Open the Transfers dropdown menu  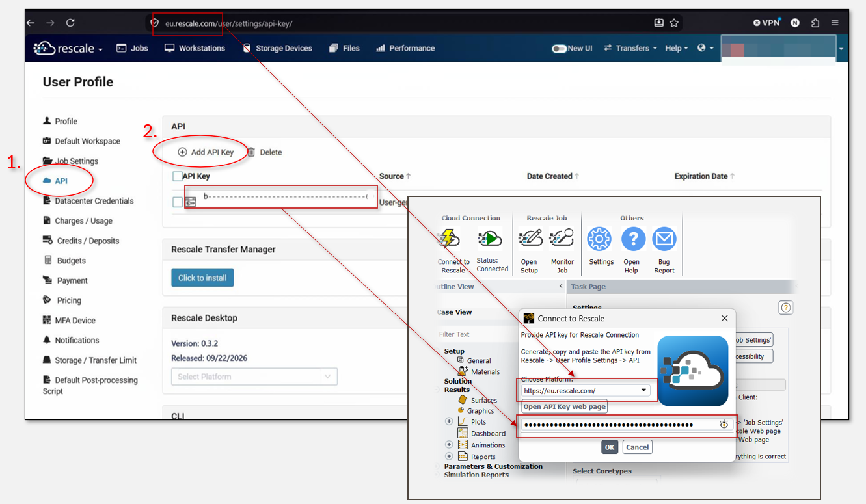(630, 48)
